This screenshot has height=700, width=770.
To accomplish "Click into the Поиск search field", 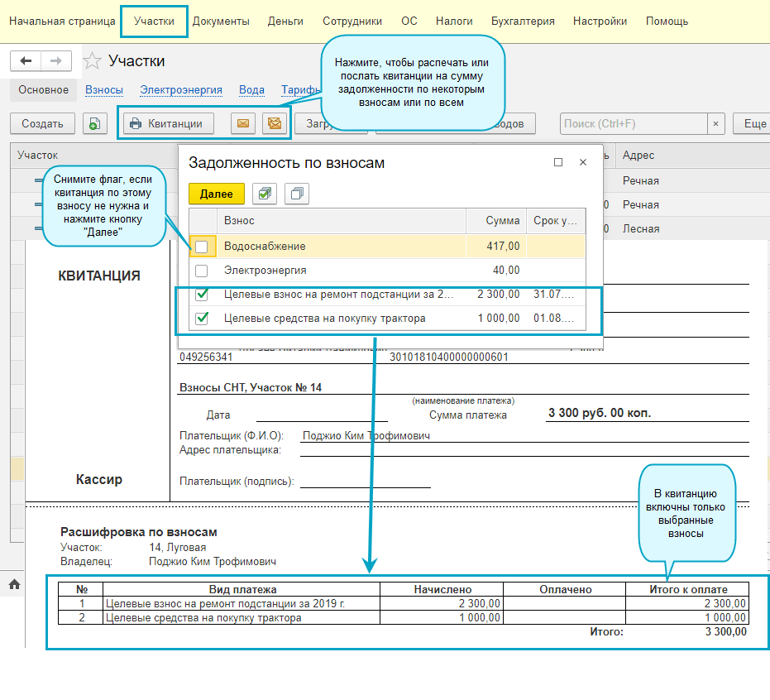I will point(633,123).
